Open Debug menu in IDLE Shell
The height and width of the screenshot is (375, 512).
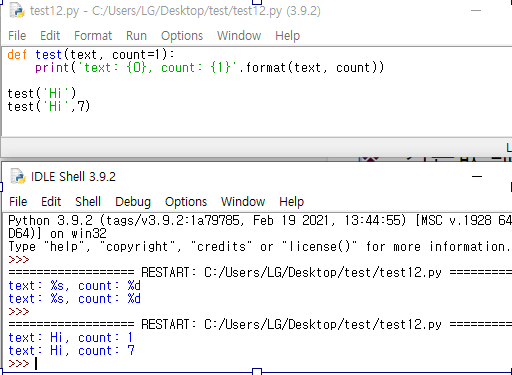tap(133, 202)
